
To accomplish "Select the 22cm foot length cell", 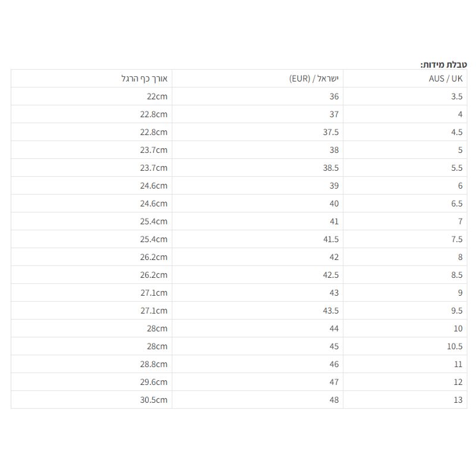I will click(x=92, y=96).
